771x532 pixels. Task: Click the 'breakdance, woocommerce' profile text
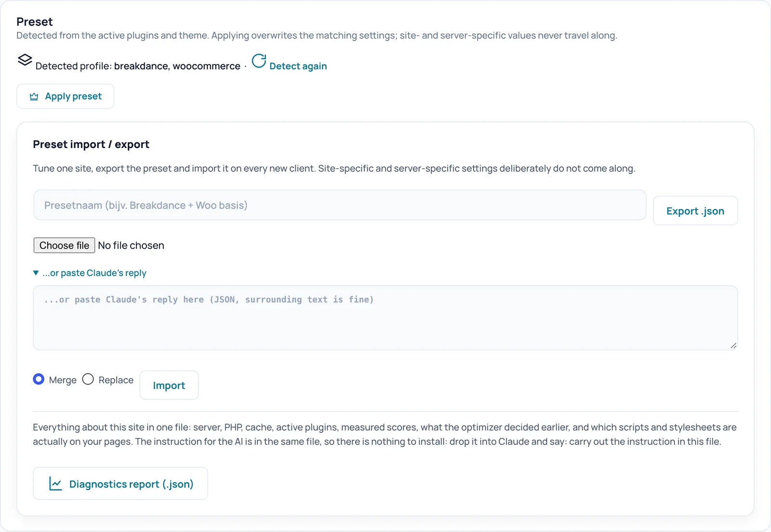[x=177, y=66]
